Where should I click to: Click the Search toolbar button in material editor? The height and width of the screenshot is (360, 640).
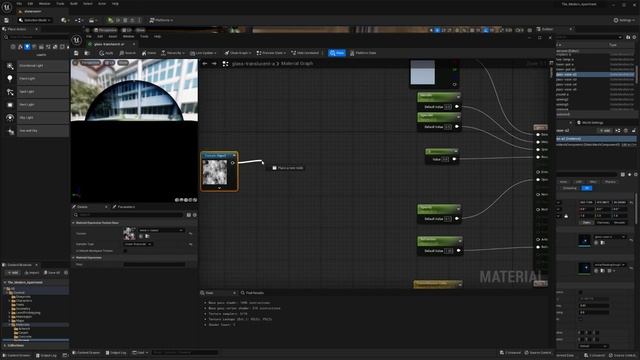[x=127, y=53]
